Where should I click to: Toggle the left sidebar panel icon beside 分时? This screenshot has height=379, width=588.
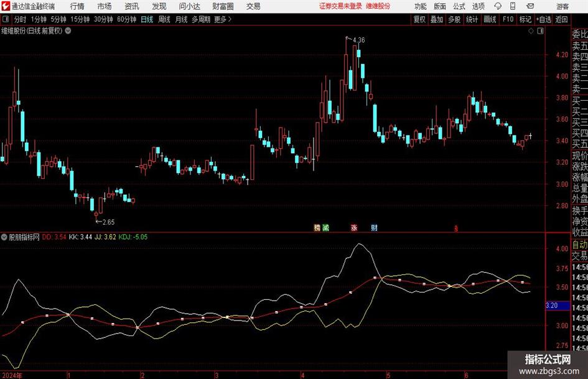[5, 19]
